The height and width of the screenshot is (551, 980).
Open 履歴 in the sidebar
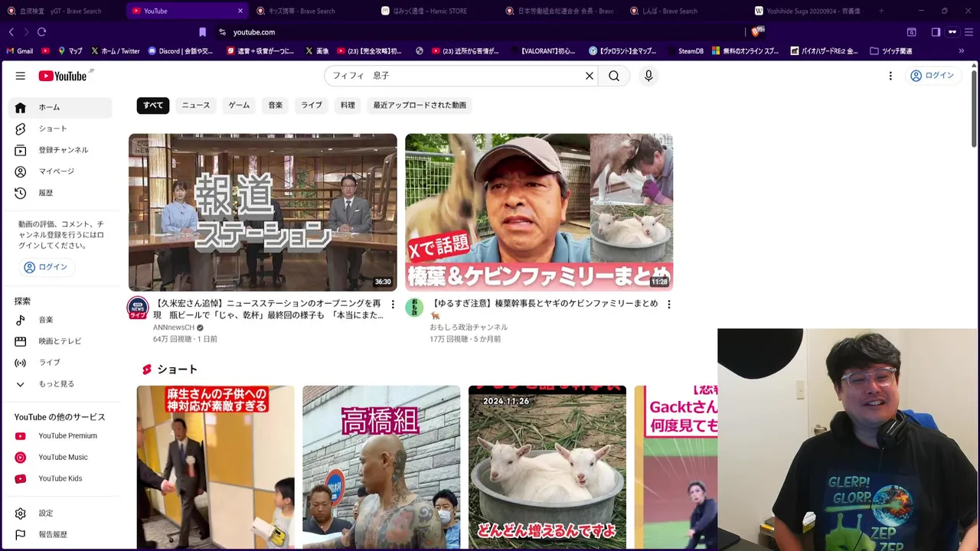[60, 193]
